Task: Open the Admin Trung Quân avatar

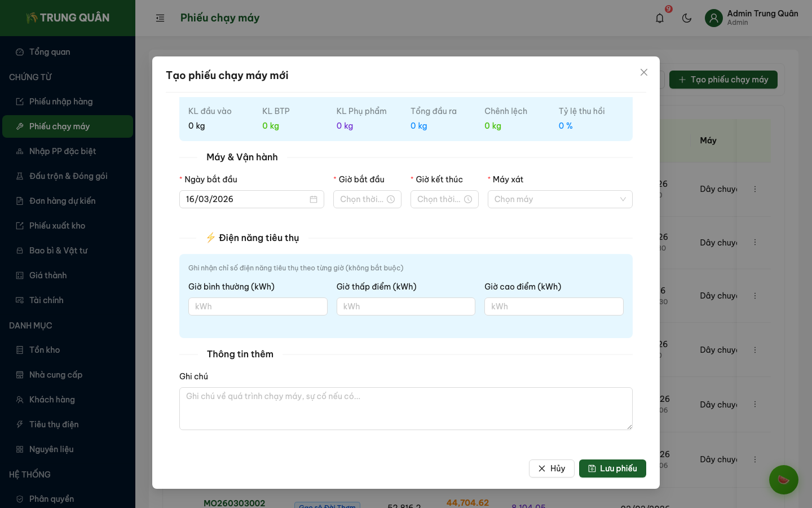Action: tap(713, 18)
